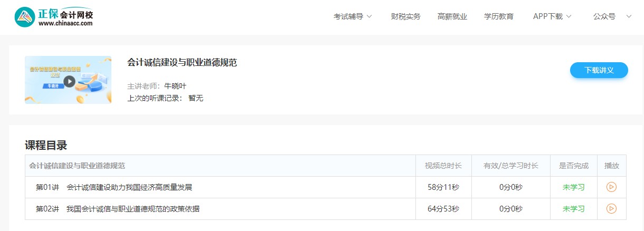Click 未学习 status for 第02讲
Screen dimensions: 644x231
point(573,209)
